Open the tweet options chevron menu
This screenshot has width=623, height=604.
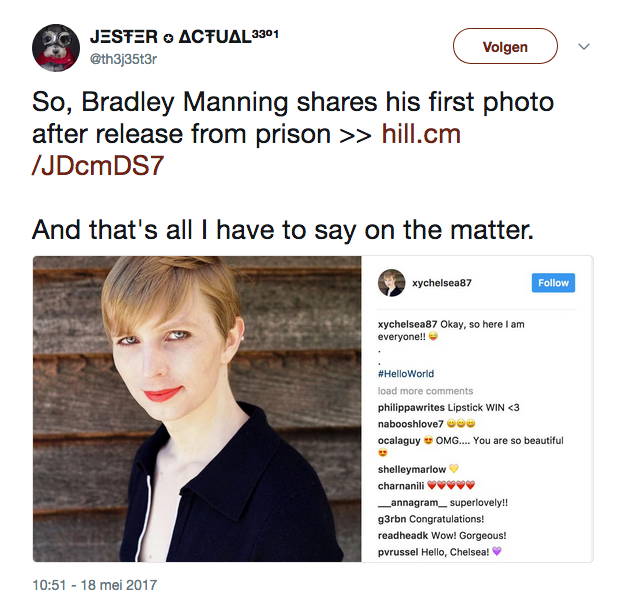[585, 47]
